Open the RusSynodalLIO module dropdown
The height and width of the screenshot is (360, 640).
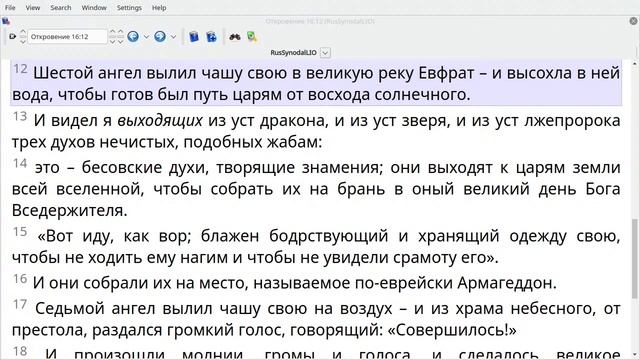325,53
